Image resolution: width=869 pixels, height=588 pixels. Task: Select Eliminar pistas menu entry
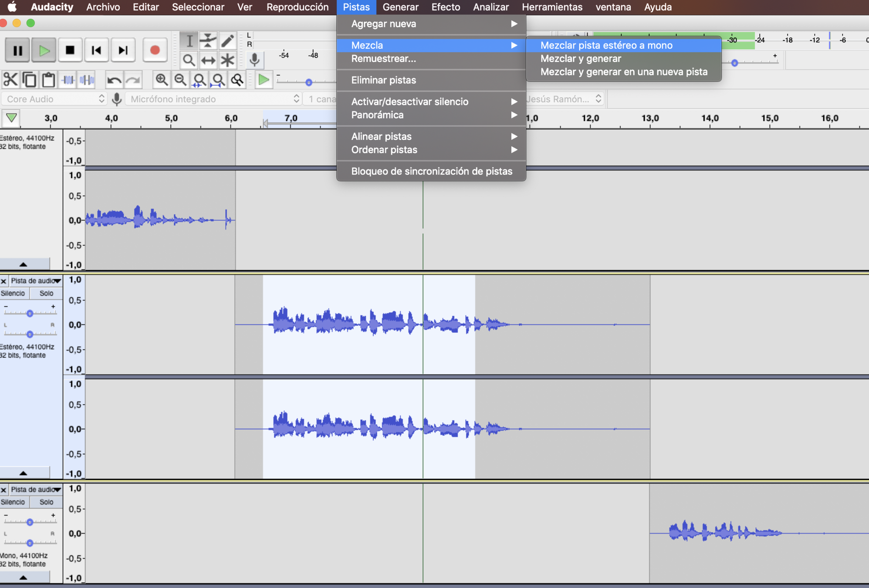click(383, 80)
